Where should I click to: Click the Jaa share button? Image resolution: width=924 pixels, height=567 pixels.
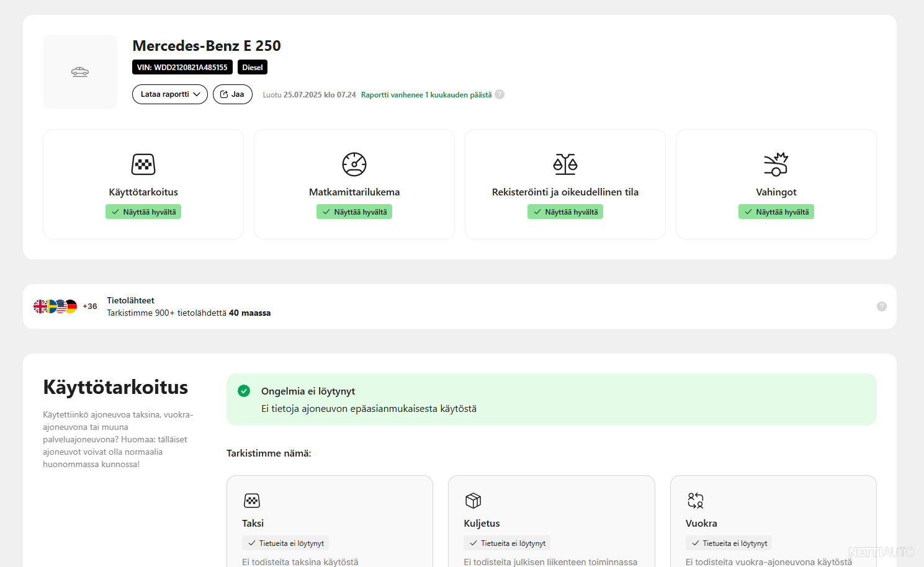[232, 94]
